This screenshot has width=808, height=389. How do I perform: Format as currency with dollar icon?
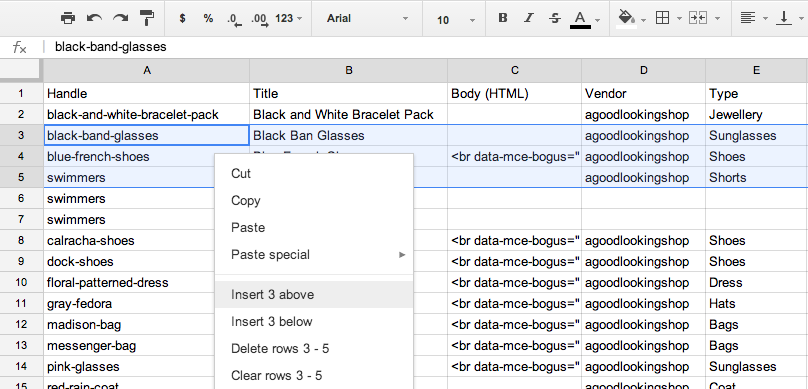pos(182,19)
